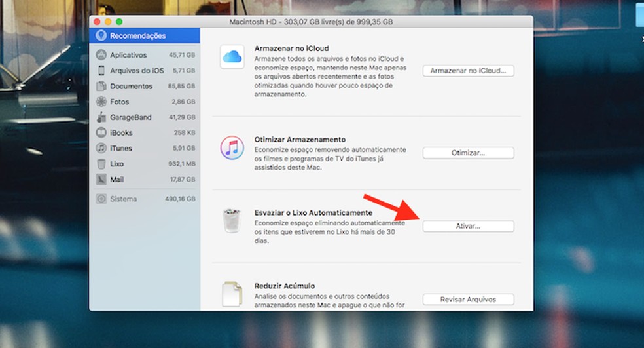
Task: Click the 5,91 GB iTunes size
Action: pos(184,149)
